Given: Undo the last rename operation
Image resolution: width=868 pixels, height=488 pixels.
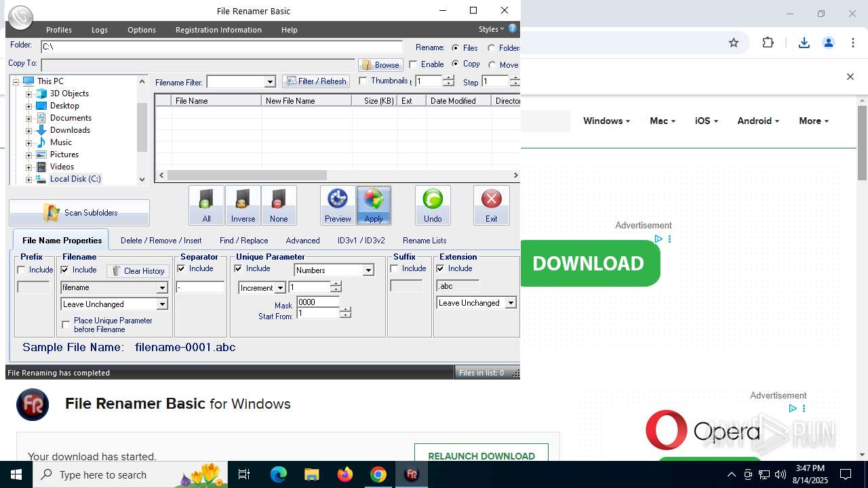Looking at the screenshot, I should click(x=433, y=205).
